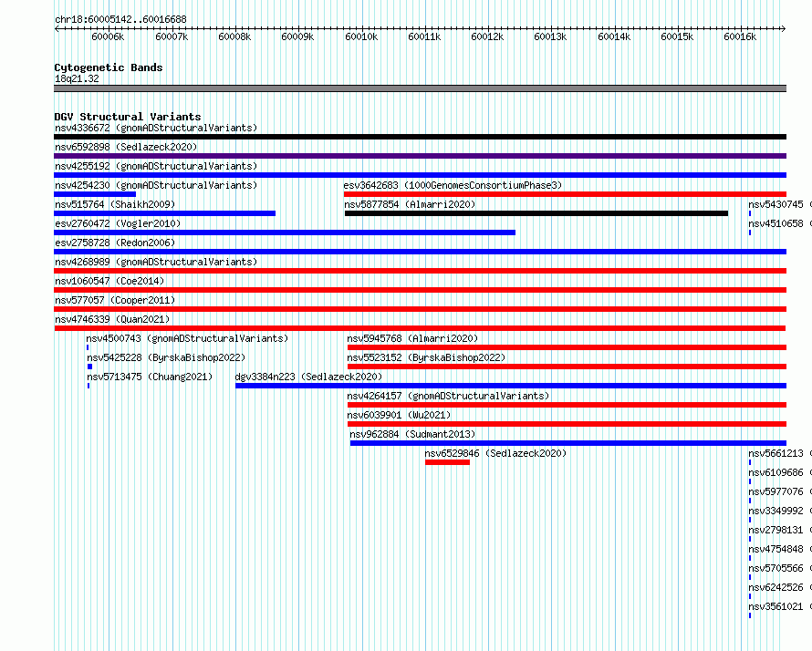Click the blue dgv3384n223 variant bar
The height and width of the screenshot is (651, 812).
(511, 386)
